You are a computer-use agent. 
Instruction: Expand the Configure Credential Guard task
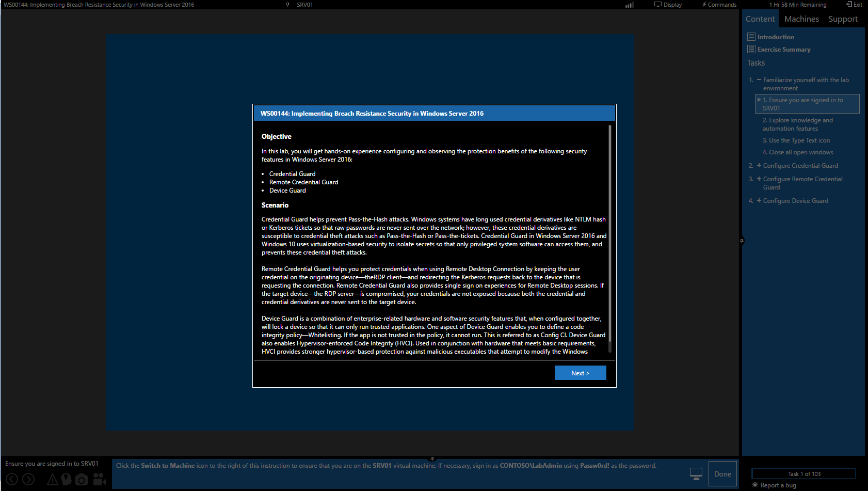[x=759, y=166]
